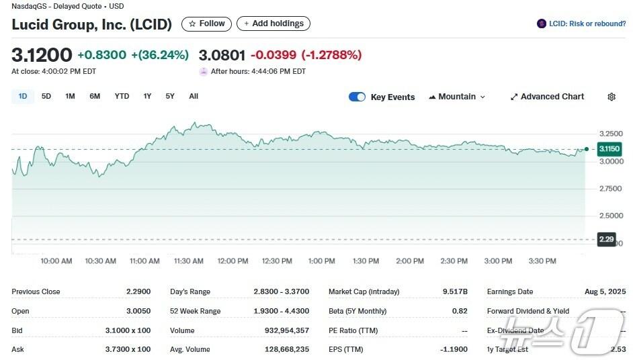
Task: Click the Advanced Chart expand arrows icon
Action: click(x=514, y=97)
